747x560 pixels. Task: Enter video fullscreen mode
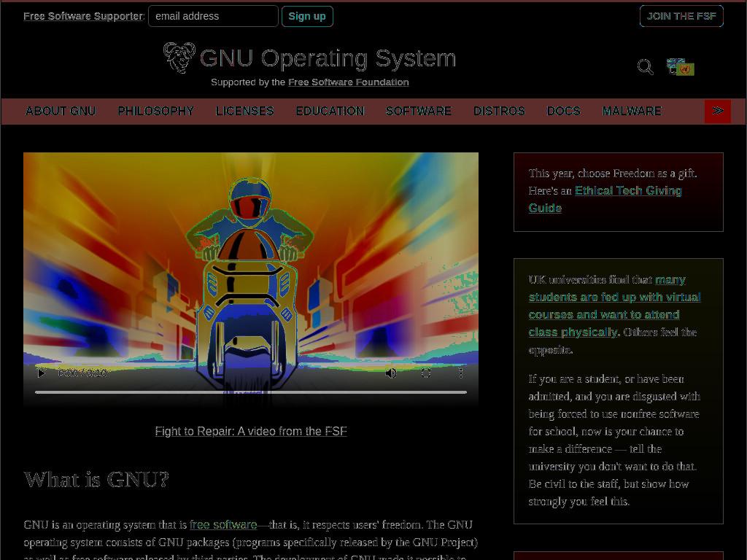coord(426,373)
